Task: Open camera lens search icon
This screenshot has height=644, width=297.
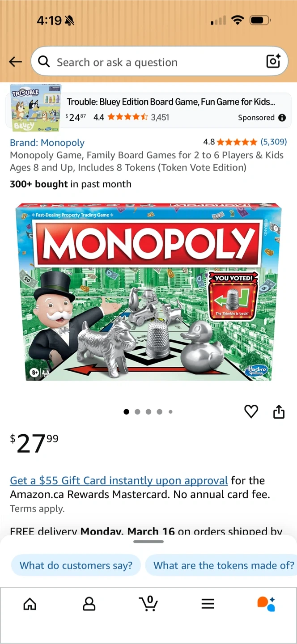Action: [x=273, y=61]
